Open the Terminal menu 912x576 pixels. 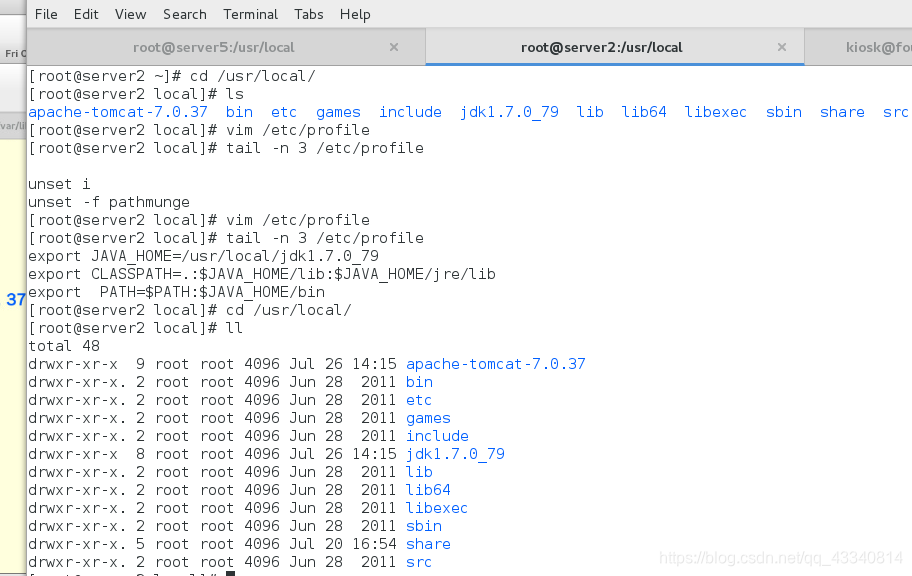[x=251, y=14]
